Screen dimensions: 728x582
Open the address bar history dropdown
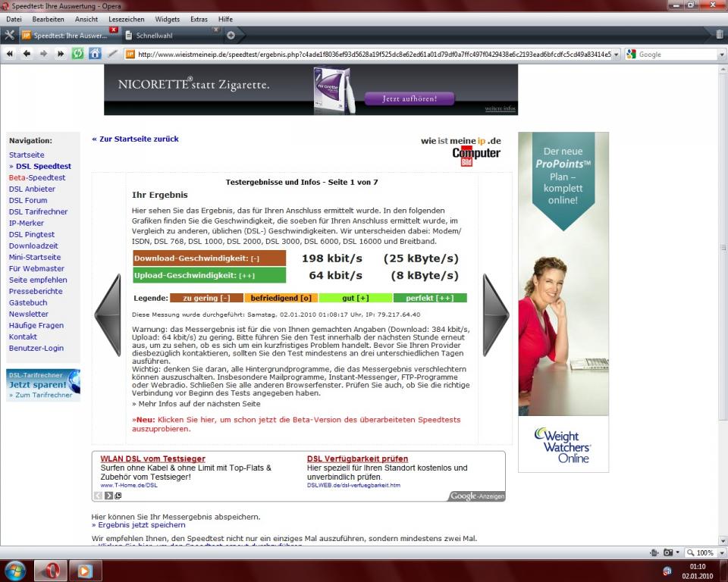617,55
